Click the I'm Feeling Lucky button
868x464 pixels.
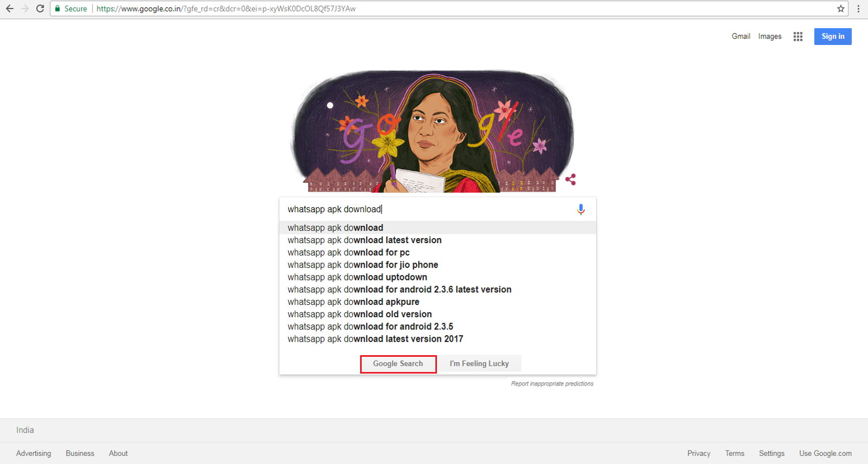pyautogui.click(x=479, y=364)
